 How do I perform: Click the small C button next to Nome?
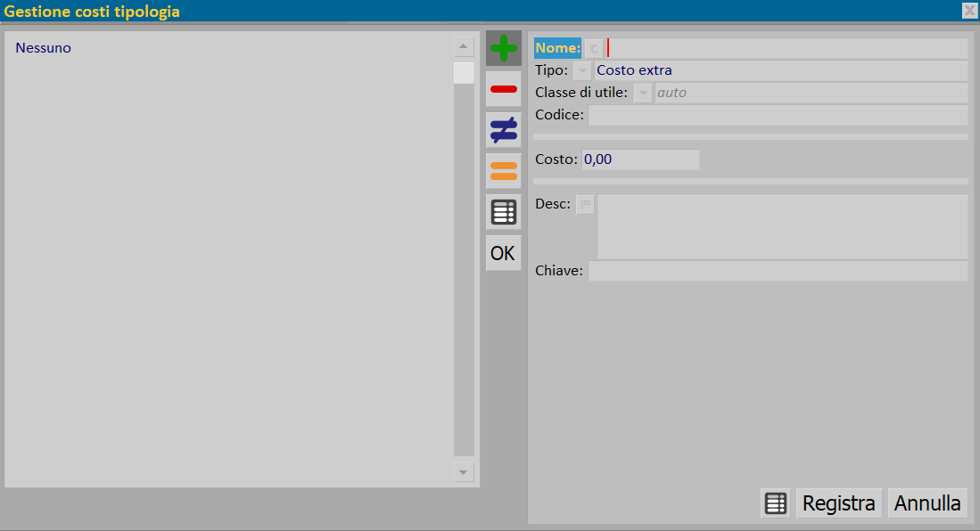click(x=594, y=48)
